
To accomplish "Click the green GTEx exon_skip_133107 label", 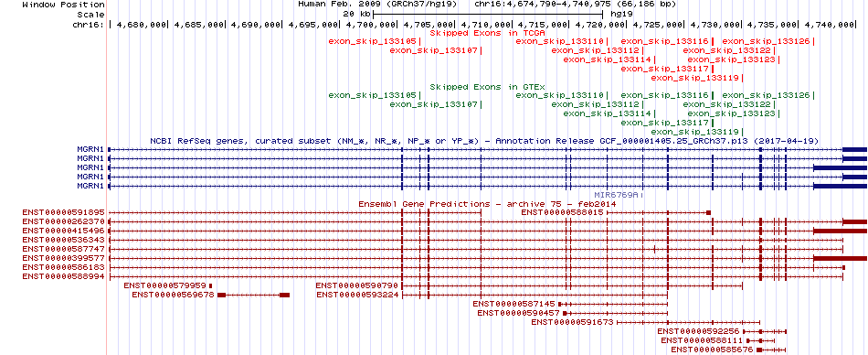I will (x=433, y=104).
